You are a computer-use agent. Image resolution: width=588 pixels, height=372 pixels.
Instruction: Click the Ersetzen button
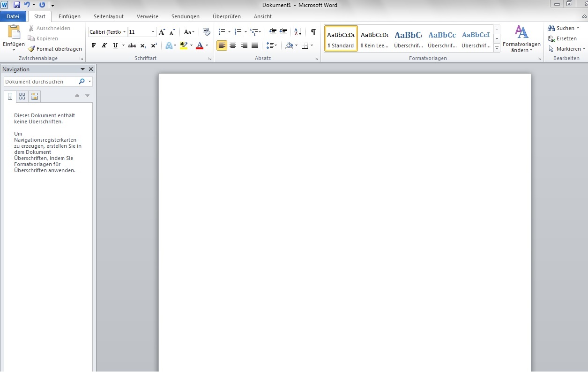562,38
